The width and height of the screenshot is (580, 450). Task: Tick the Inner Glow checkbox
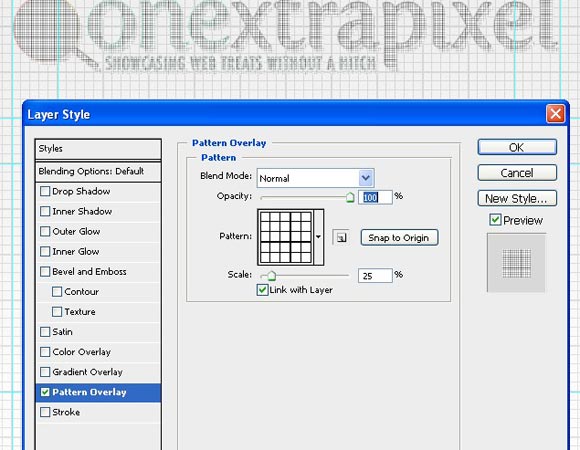(x=45, y=251)
